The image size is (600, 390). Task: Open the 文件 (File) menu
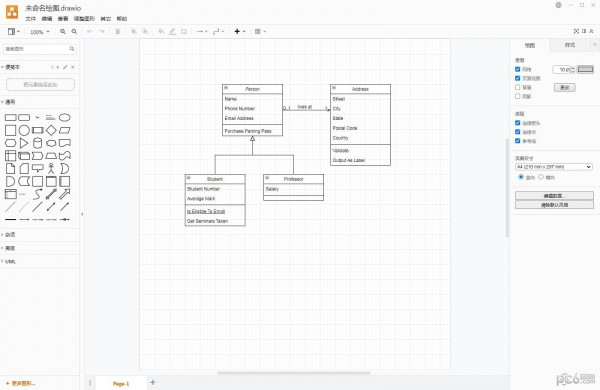point(31,18)
